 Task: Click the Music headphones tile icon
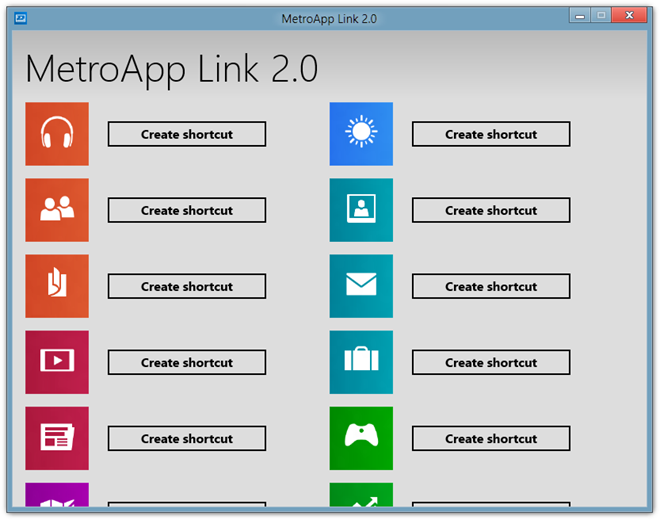[57, 134]
